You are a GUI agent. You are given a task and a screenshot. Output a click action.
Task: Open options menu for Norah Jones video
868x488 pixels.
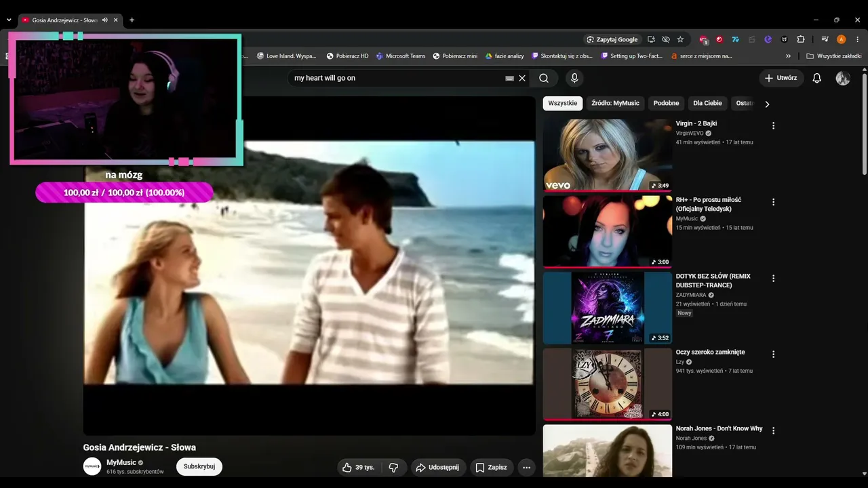(x=773, y=431)
